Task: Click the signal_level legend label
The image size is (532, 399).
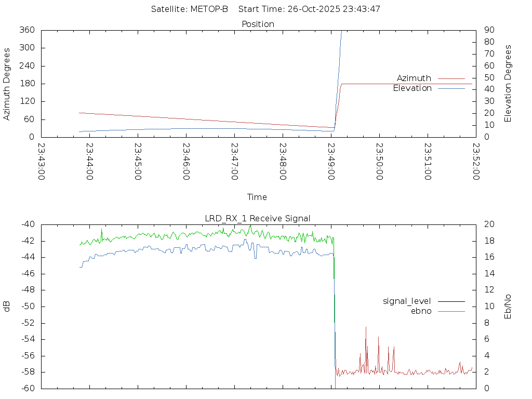Action: tap(407, 301)
